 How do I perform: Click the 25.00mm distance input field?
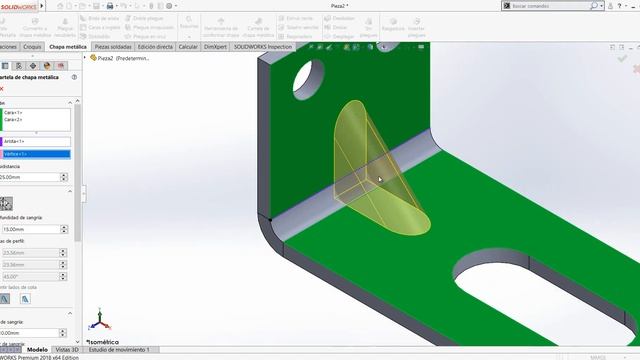tap(29, 177)
